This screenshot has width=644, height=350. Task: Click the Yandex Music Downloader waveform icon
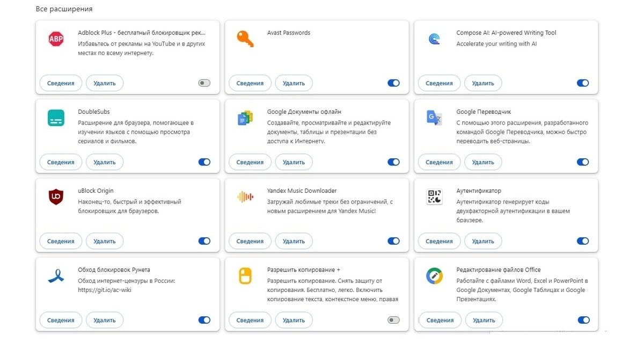(x=245, y=197)
